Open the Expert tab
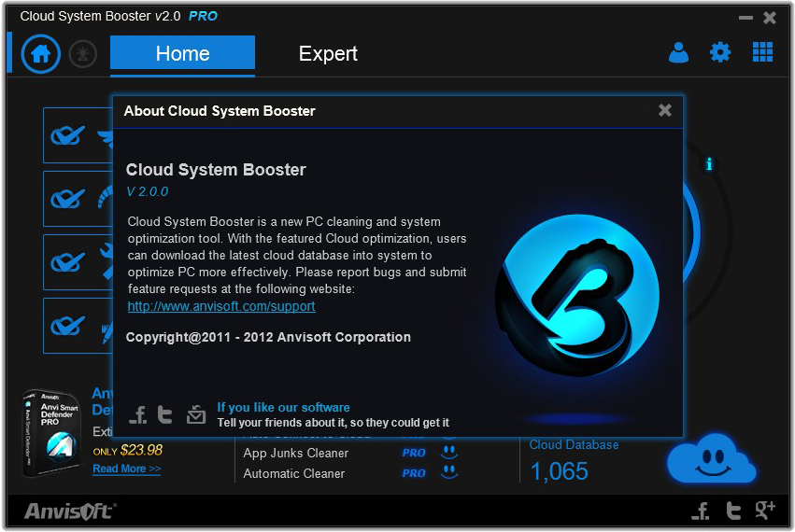 [x=328, y=54]
